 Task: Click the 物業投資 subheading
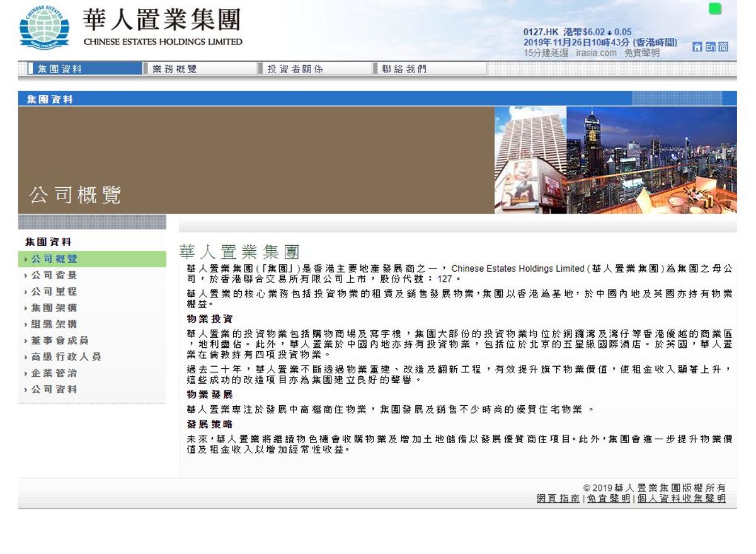[x=210, y=319]
